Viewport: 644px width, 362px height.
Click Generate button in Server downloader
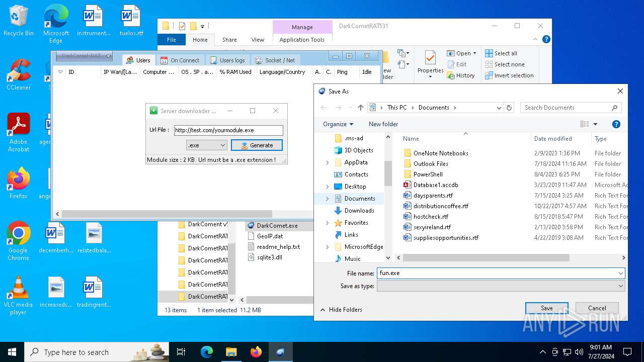click(x=257, y=145)
